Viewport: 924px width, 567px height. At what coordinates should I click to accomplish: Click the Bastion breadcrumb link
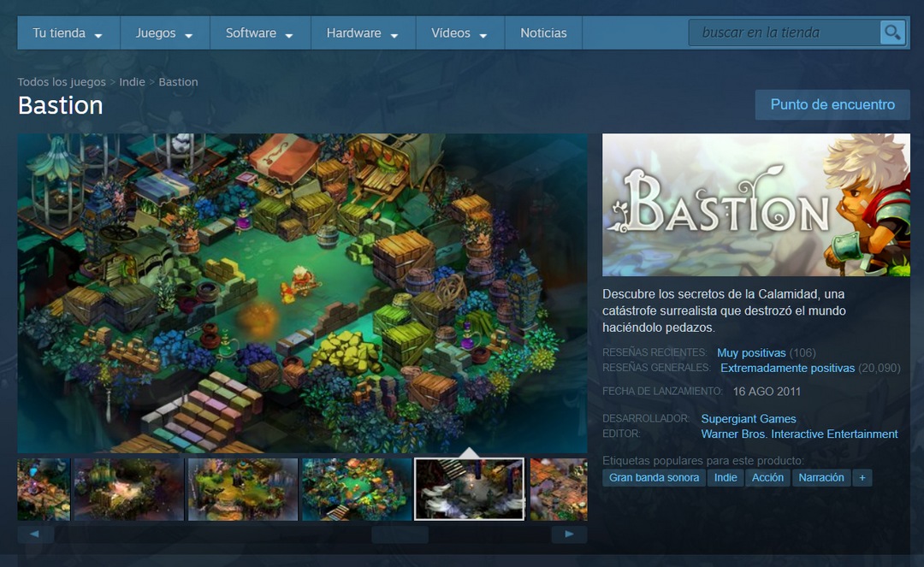(x=178, y=82)
